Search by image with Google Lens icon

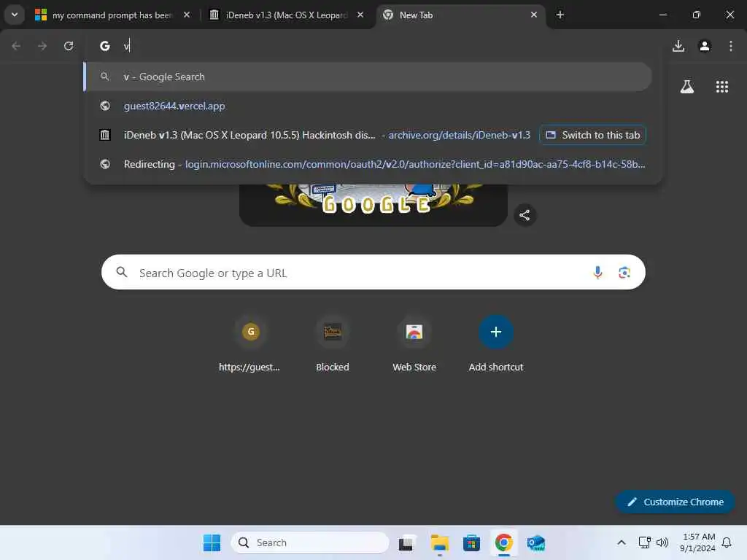pyautogui.click(x=624, y=273)
